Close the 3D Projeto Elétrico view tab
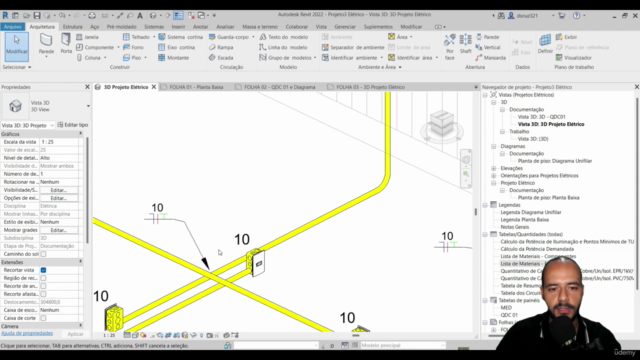This screenshot has width=640, height=360. [154, 87]
